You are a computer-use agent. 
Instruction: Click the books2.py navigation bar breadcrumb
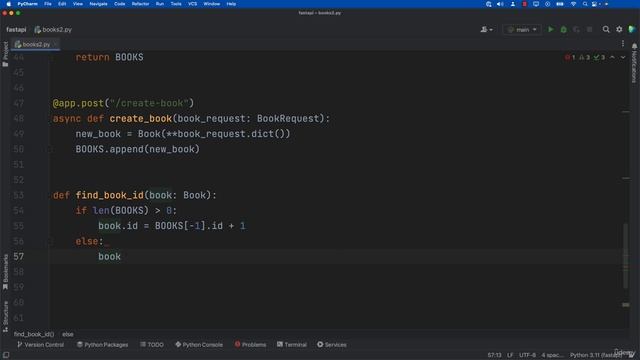coord(53,29)
